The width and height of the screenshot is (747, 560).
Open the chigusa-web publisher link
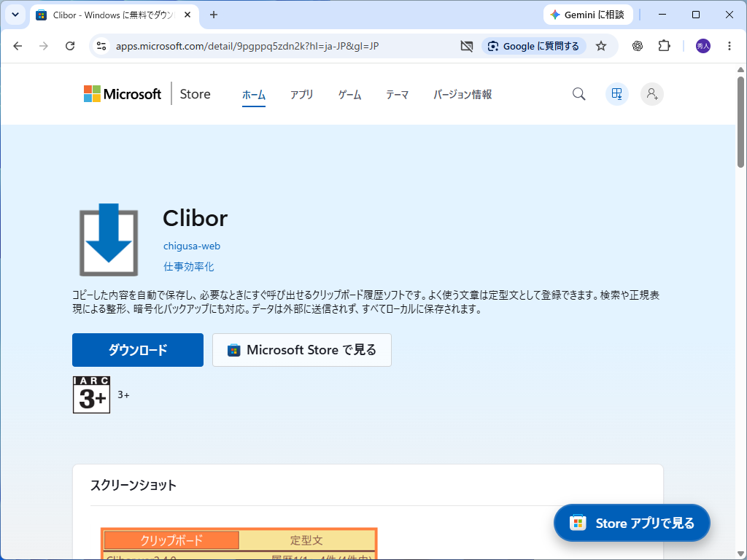click(192, 246)
